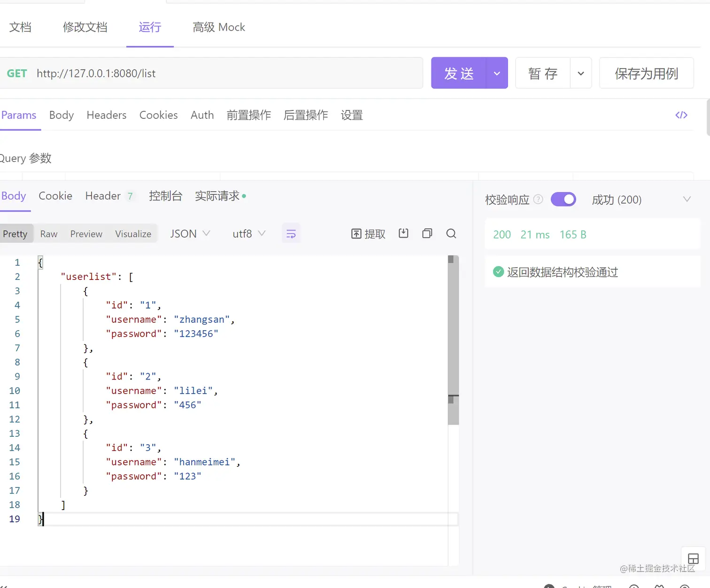Click the response body vertical scrollbar
The height and width of the screenshot is (588, 710).
click(x=453, y=340)
